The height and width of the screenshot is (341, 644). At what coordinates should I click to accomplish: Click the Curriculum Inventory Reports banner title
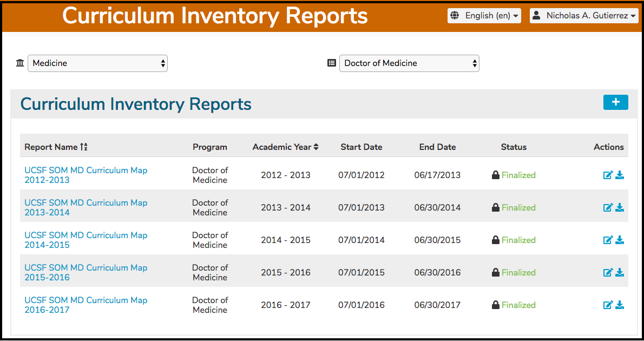215,16
